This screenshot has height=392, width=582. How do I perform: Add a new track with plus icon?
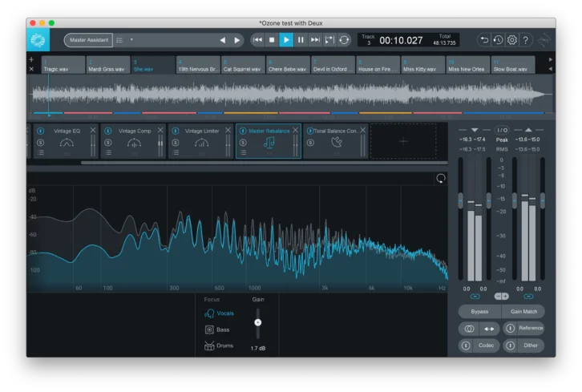31,59
